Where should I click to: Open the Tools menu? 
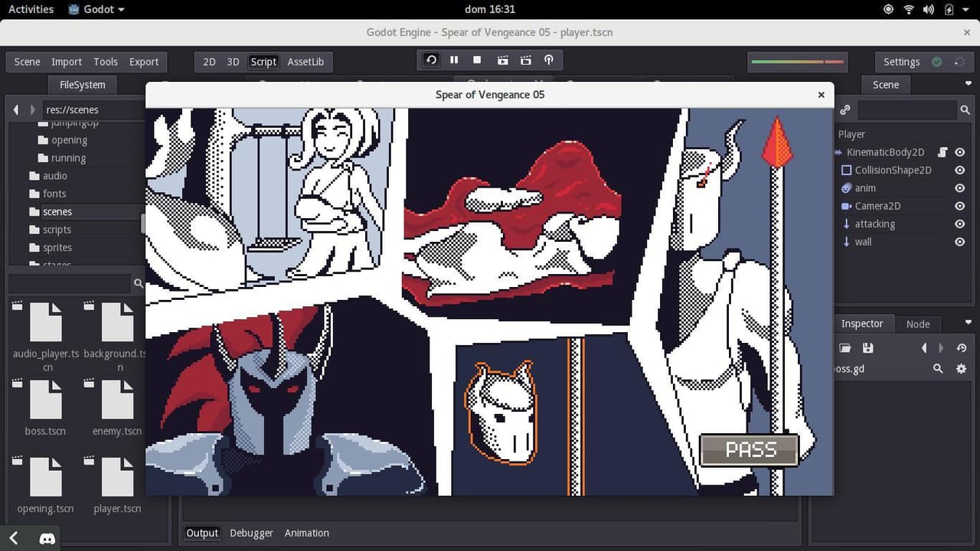pyautogui.click(x=106, y=62)
